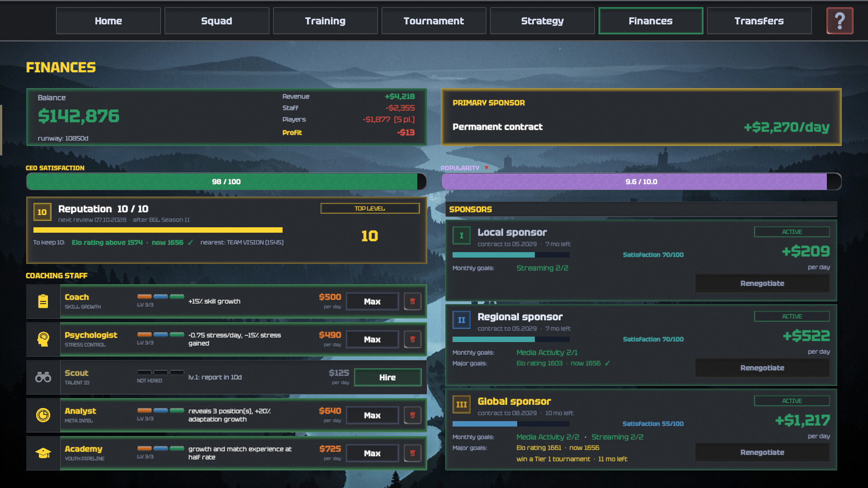
Task: Click the red Popularity trend arrow
Action: point(486,168)
